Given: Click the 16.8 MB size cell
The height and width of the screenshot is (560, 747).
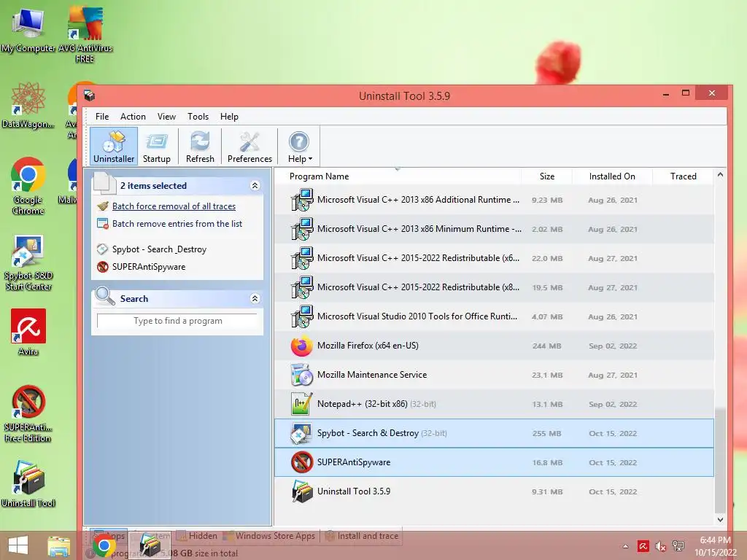Looking at the screenshot, I should point(547,462).
